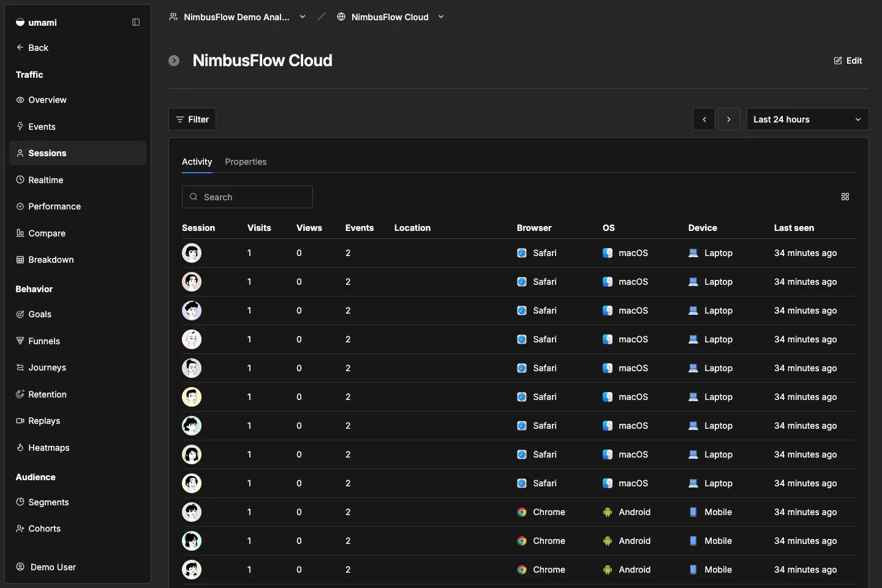Click the Location column header
The image size is (882, 588).
coord(412,228)
